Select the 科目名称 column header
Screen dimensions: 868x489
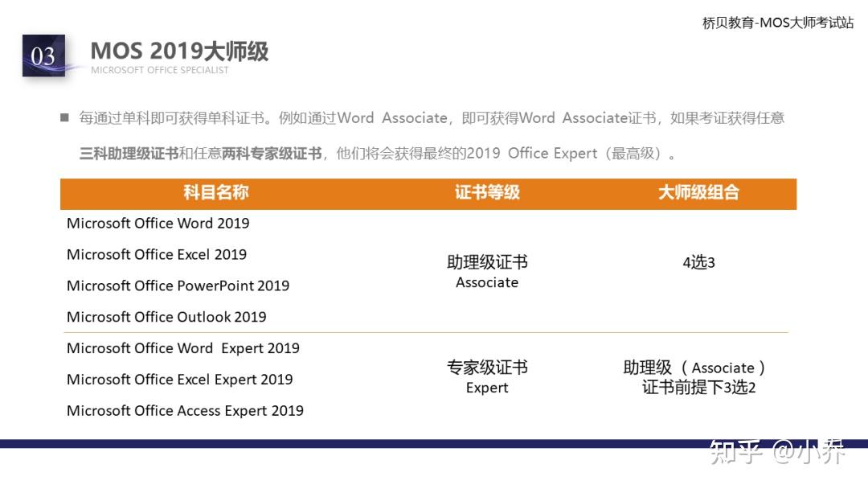pos(215,193)
